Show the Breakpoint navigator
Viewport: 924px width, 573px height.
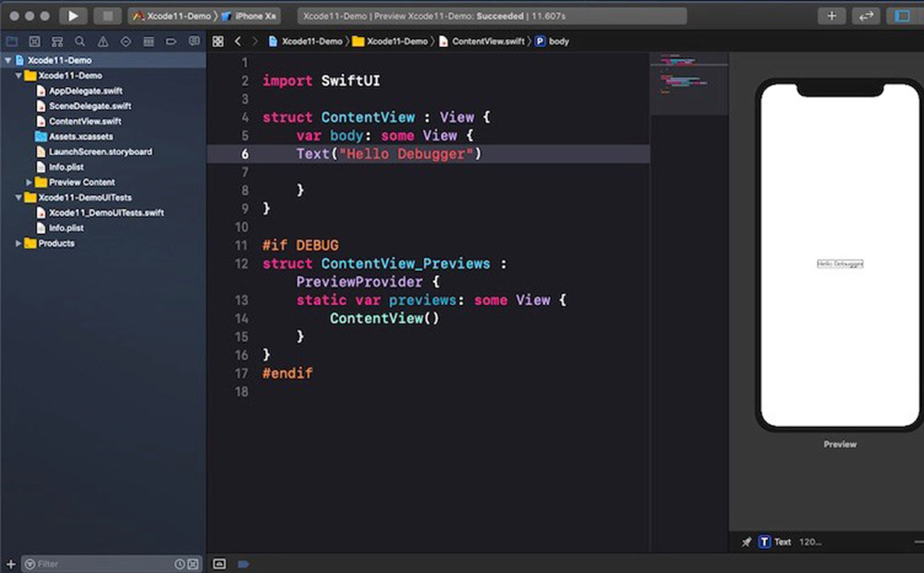(x=171, y=42)
